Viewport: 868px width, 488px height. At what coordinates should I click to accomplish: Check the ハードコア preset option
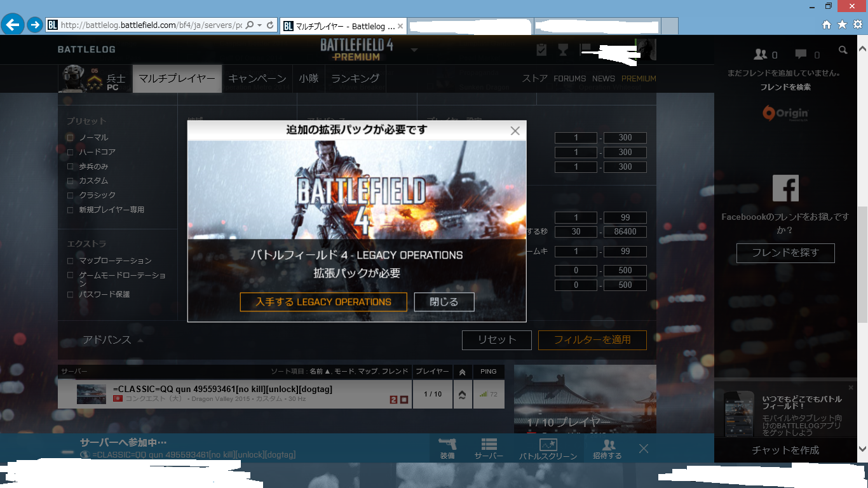point(71,152)
